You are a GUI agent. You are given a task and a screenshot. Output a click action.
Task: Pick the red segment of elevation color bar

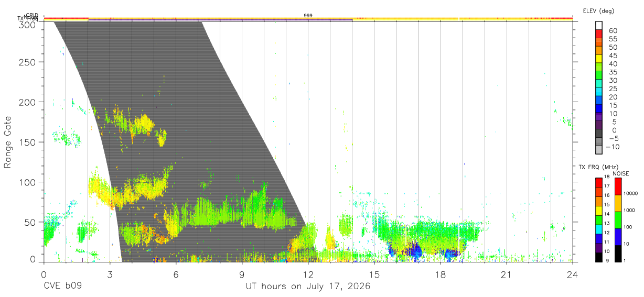pos(599,33)
